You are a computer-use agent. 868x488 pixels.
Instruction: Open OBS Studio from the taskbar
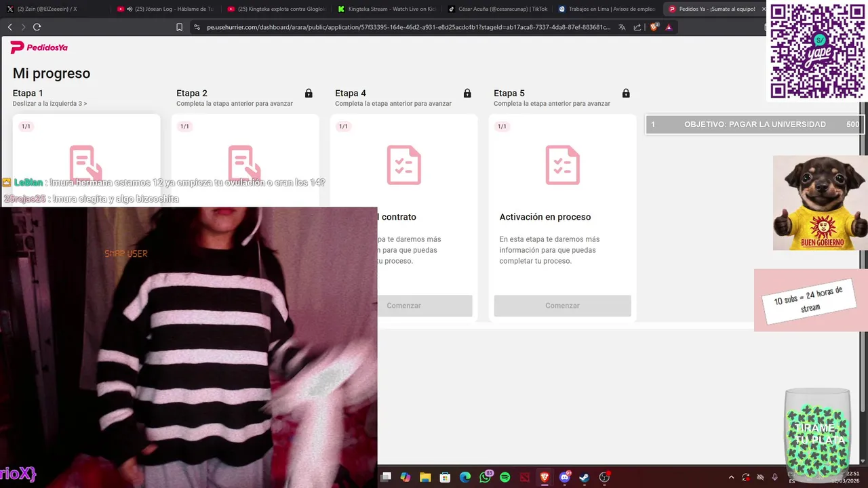(604, 477)
